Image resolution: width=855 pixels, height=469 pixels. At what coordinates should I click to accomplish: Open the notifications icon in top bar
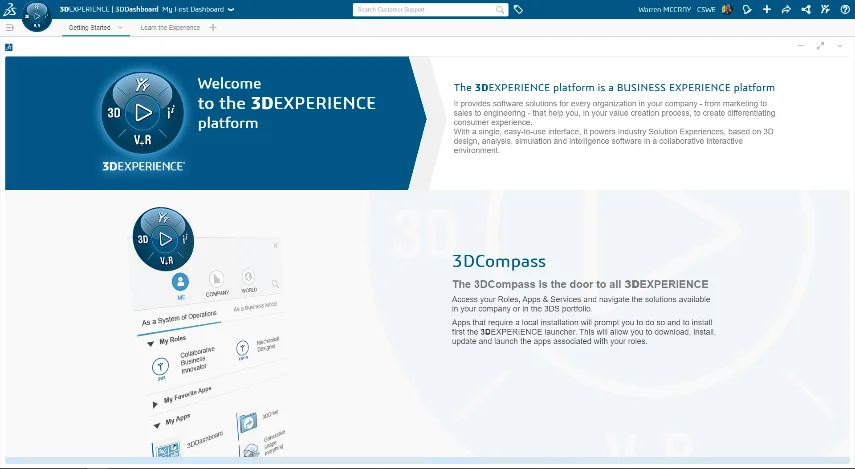coord(746,10)
